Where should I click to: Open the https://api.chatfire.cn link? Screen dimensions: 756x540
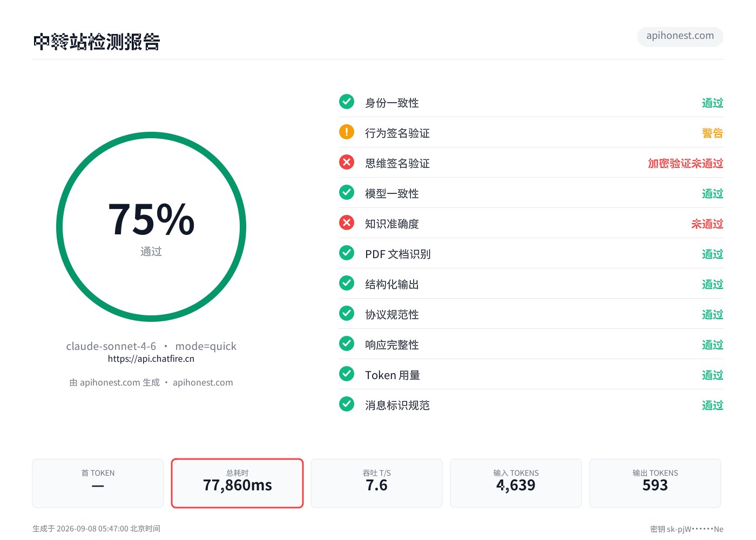pos(151,359)
